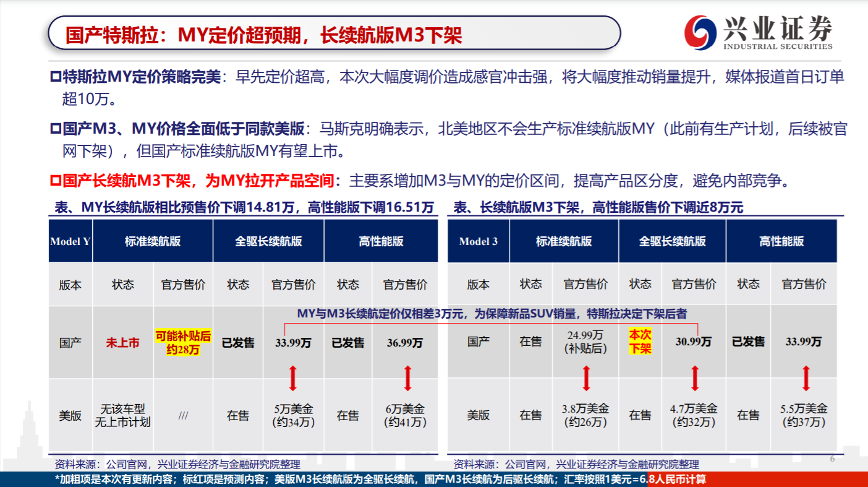868x487 pixels.
Task: Click the '5.5万美金 (约37万)' cell
Action: click(x=804, y=416)
